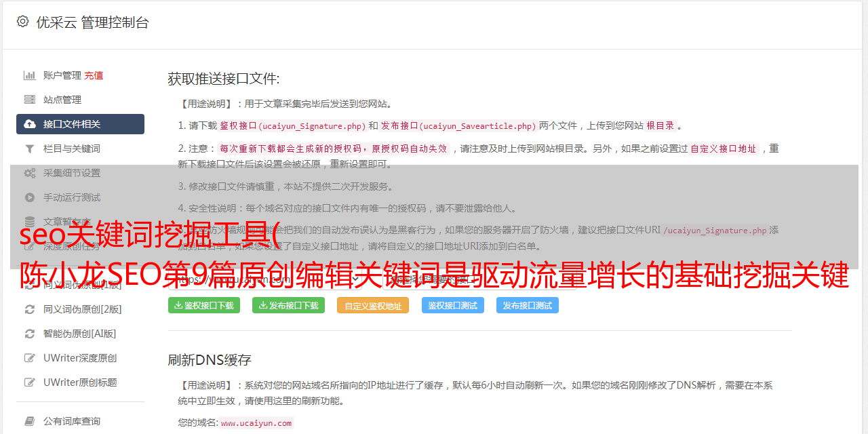Open 站点管理 via its server icon
The height and width of the screenshot is (434, 868).
30,100
